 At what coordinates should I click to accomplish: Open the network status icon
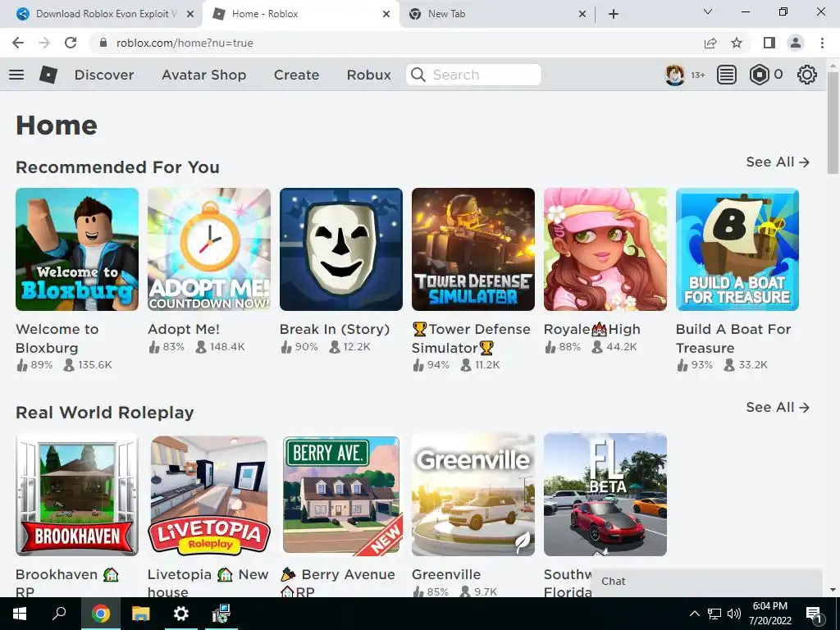714,614
